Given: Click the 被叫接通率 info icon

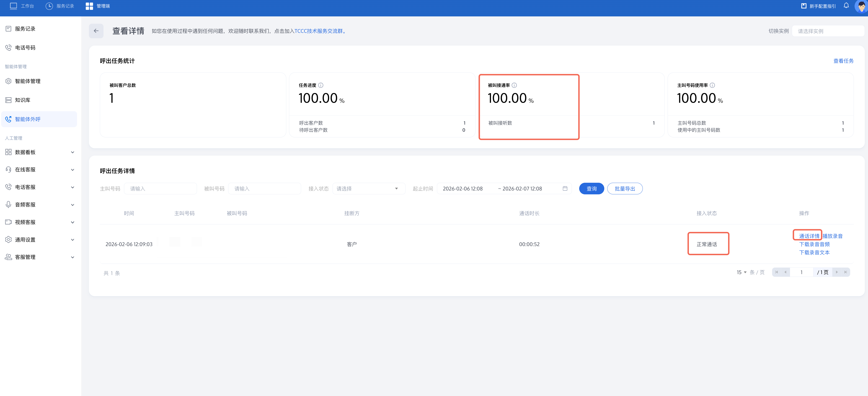Looking at the screenshot, I should (x=514, y=85).
